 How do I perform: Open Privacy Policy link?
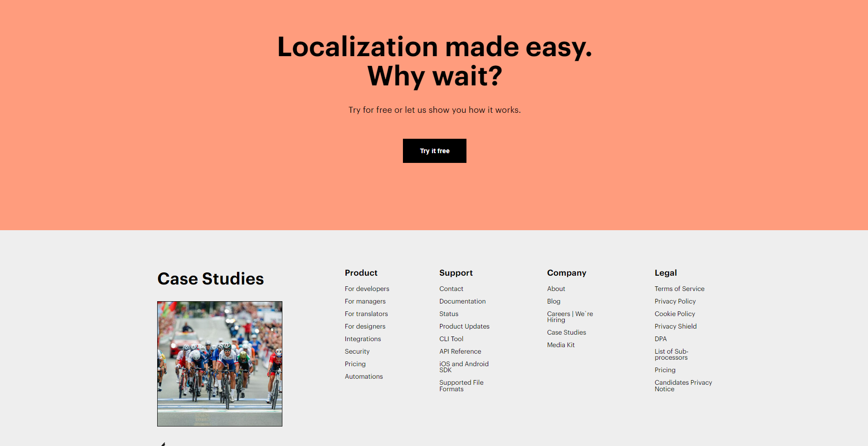coord(675,301)
